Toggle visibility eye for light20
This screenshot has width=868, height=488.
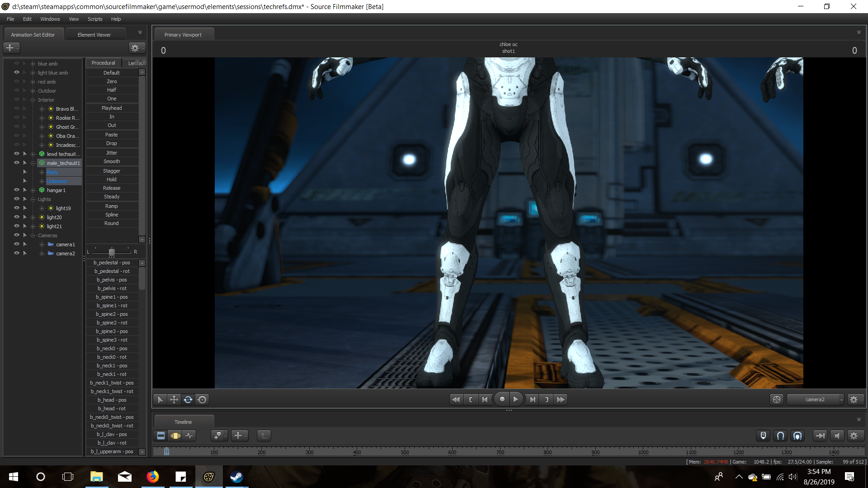pyautogui.click(x=17, y=217)
